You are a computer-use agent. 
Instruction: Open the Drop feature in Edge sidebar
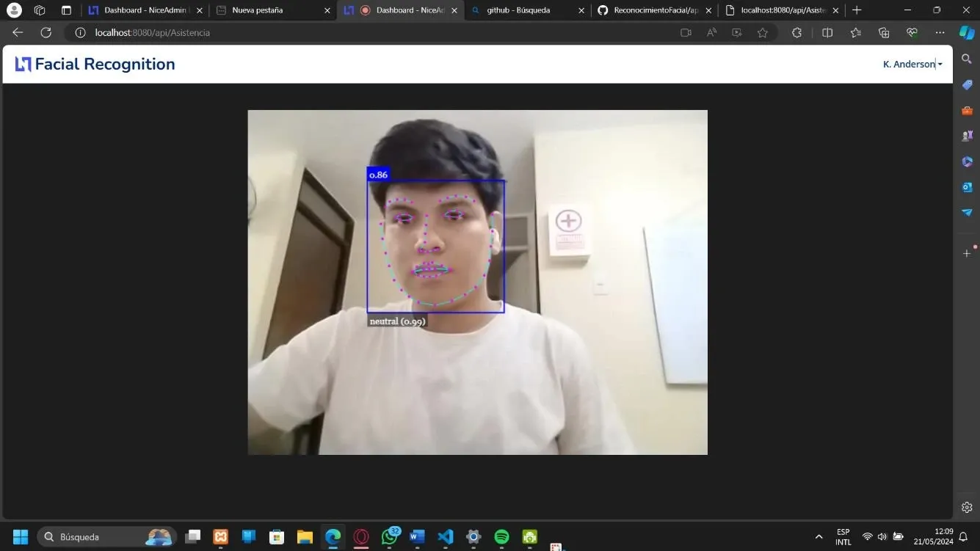[967, 213]
